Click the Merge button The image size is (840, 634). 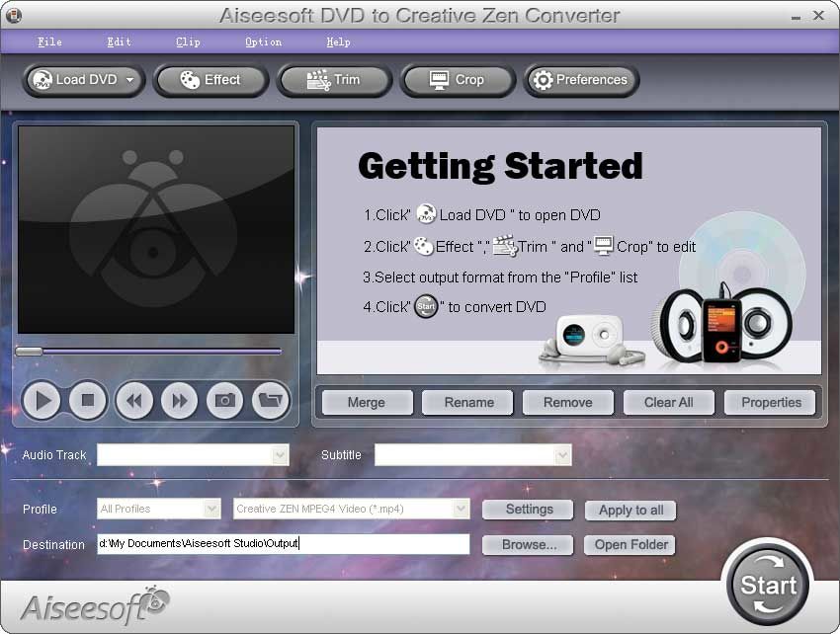367,402
